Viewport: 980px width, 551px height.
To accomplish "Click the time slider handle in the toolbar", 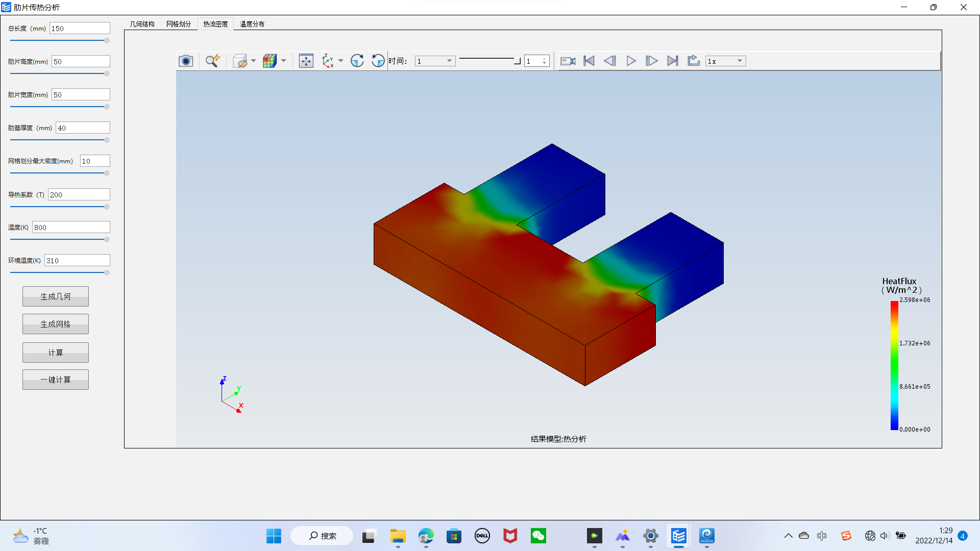I will tap(517, 61).
